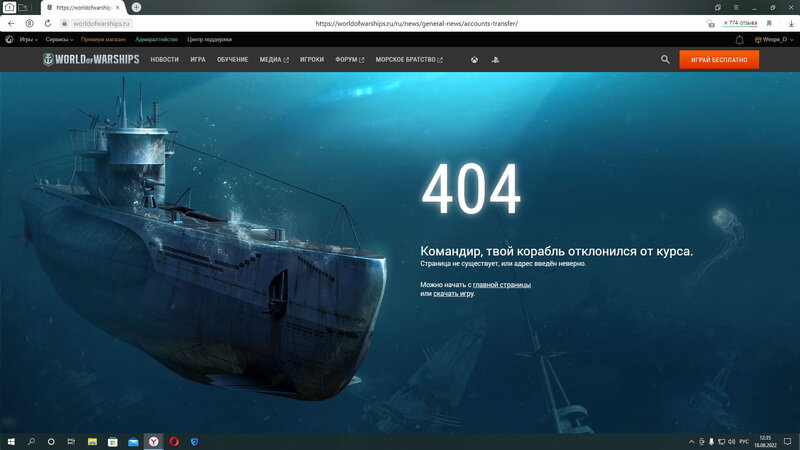This screenshot has width=800, height=450.
Task: Close the worldofwarships browser tab
Action: coord(117,8)
